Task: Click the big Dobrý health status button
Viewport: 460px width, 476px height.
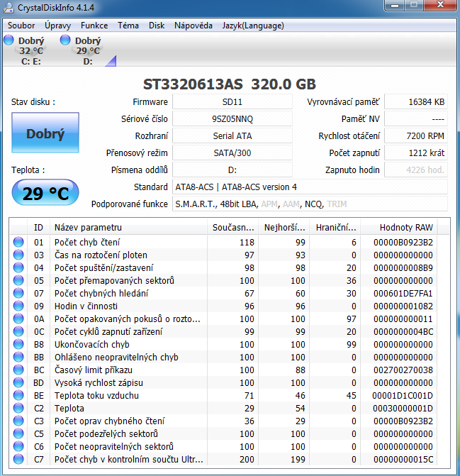Action: [45, 133]
